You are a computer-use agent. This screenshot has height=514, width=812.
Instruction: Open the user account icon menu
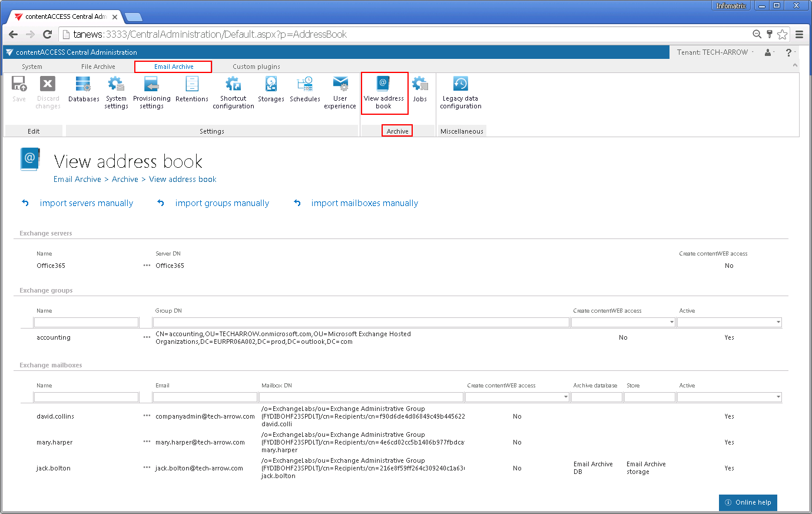[x=769, y=52]
